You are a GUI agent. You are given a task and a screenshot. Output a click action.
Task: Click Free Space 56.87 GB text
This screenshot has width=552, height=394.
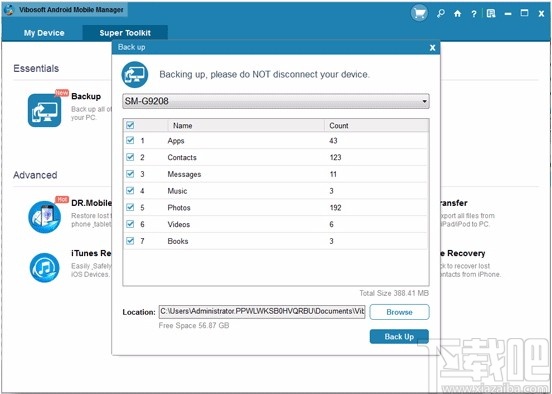(194, 325)
